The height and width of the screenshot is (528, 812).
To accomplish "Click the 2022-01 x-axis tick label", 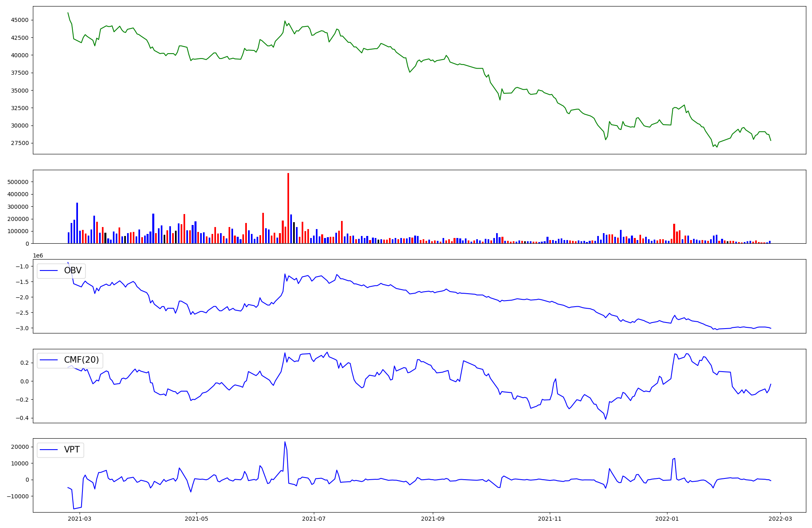I will pos(667,519).
